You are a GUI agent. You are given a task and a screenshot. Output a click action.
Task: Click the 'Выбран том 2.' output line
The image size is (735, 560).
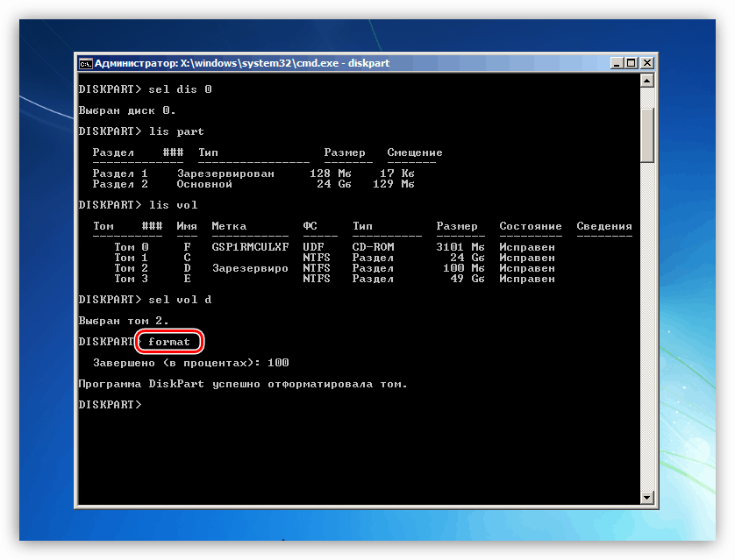tap(124, 321)
